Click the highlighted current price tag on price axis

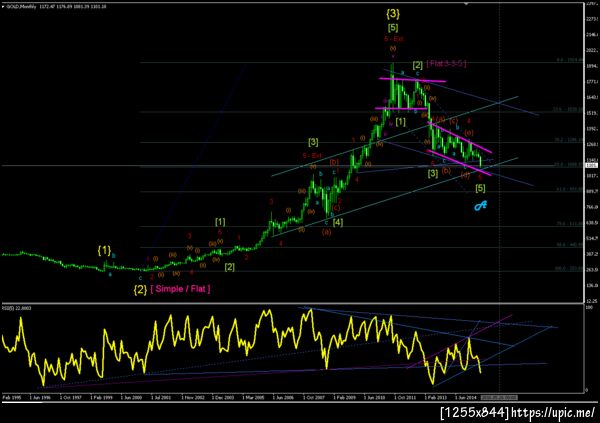[x=590, y=165]
